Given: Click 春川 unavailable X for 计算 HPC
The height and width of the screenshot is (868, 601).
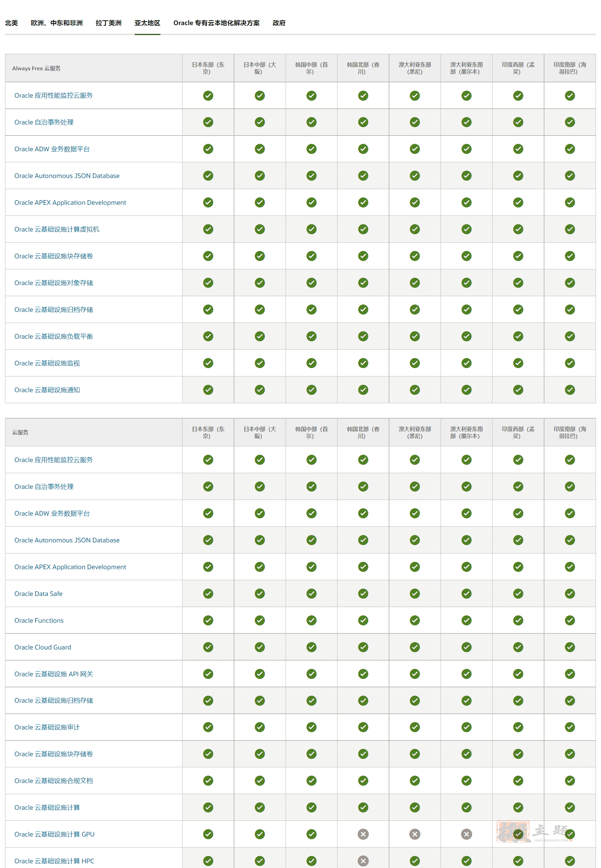Looking at the screenshot, I should click(x=363, y=861).
